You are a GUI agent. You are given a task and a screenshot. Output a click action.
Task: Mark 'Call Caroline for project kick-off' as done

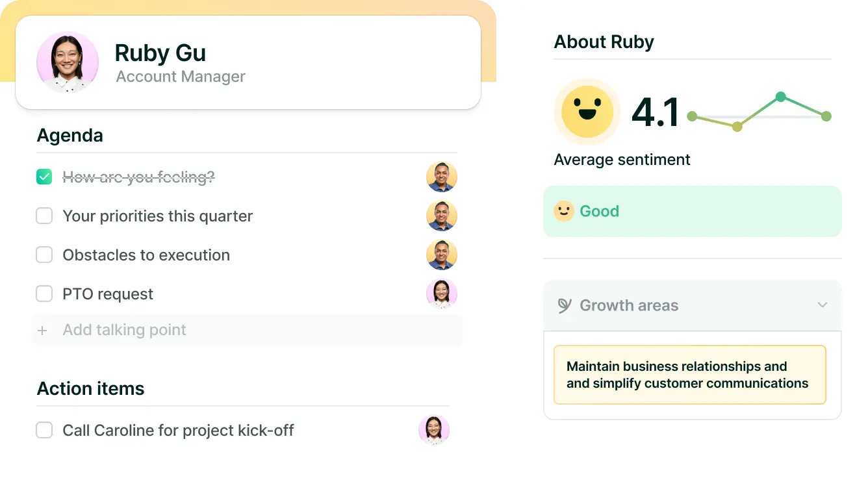pyautogui.click(x=44, y=430)
